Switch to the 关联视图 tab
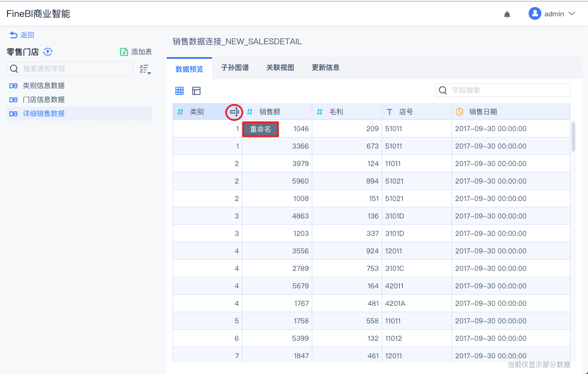Screen dimensions: 588x374 pyautogui.click(x=280, y=68)
